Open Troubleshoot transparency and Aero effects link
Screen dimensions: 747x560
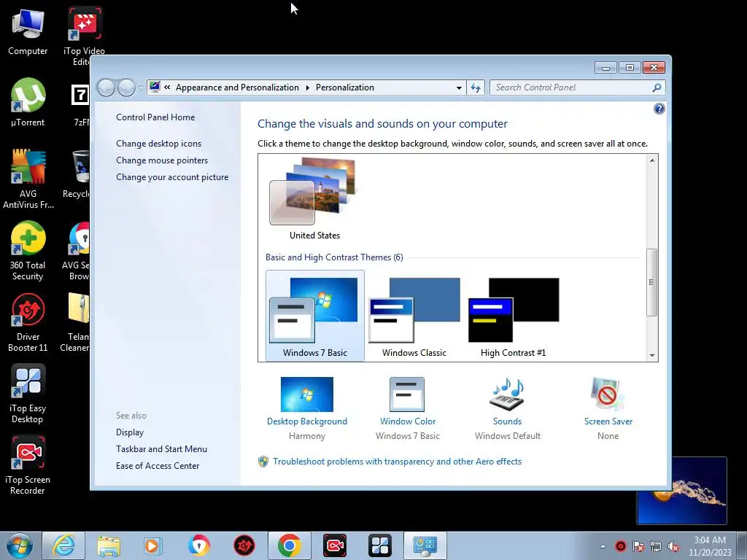coord(397,462)
